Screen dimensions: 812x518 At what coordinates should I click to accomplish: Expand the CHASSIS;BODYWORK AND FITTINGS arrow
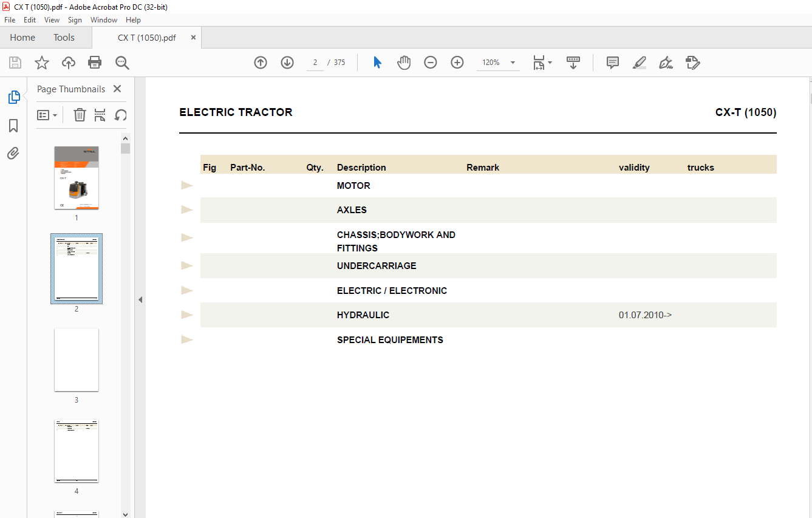tap(187, 237)
